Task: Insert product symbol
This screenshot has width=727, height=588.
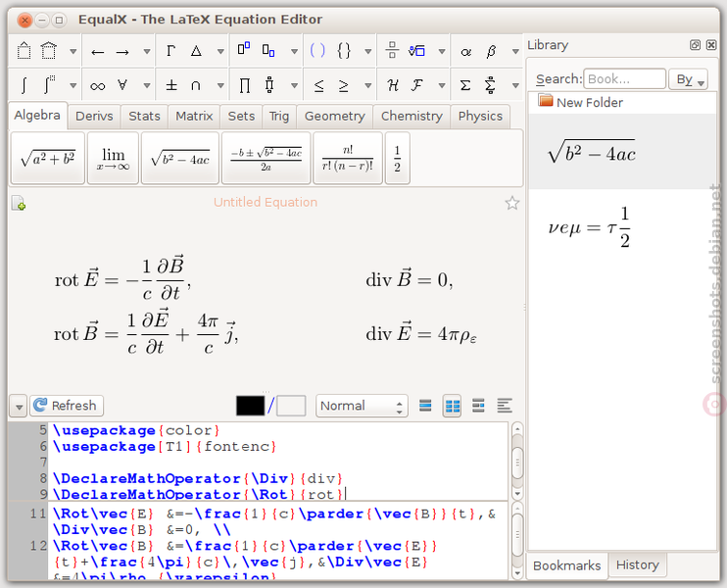Action: coord(244,85)
